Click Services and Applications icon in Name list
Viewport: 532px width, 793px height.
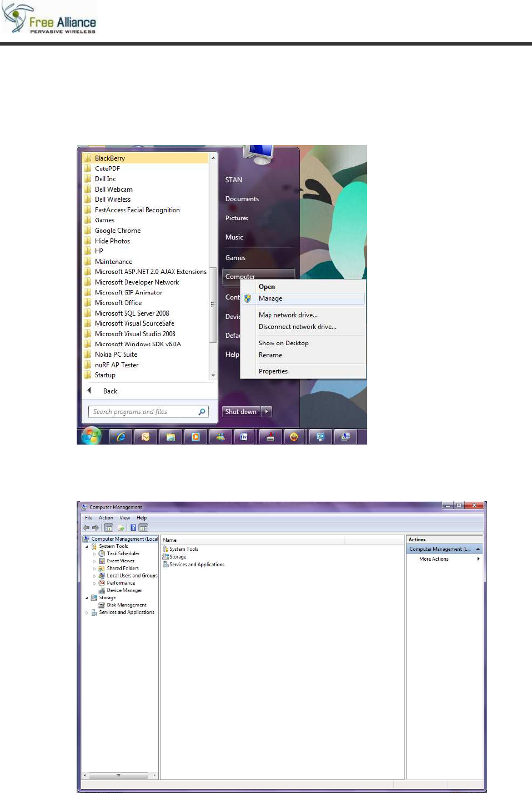pos(165,564)
